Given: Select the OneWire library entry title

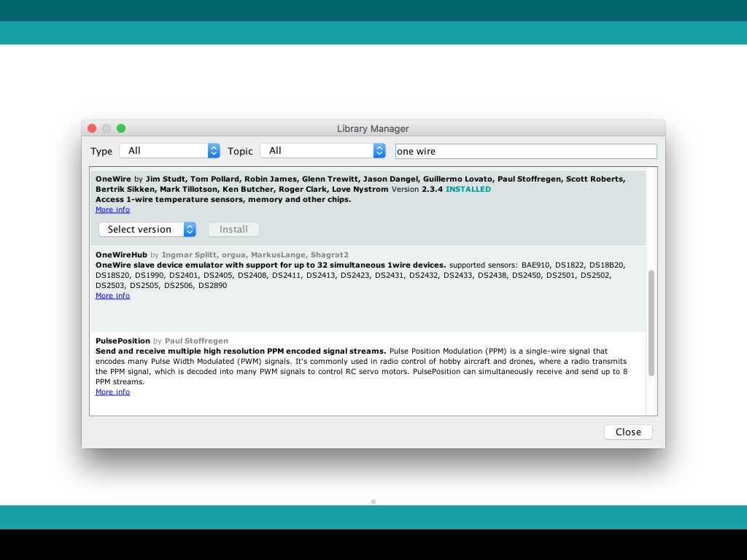Looking at the screenshot, I should pos(113,179).
